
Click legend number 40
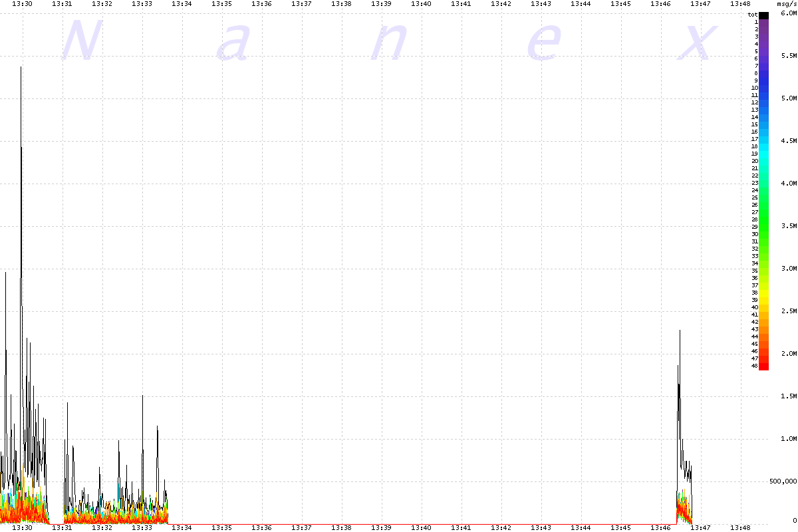coord(755,307)
